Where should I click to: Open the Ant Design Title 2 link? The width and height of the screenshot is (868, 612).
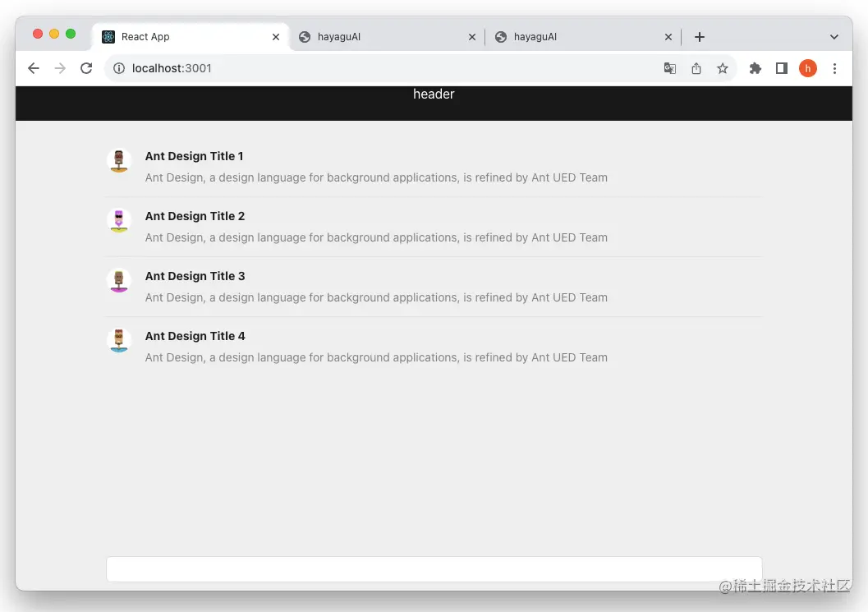(x=195, y=216)
